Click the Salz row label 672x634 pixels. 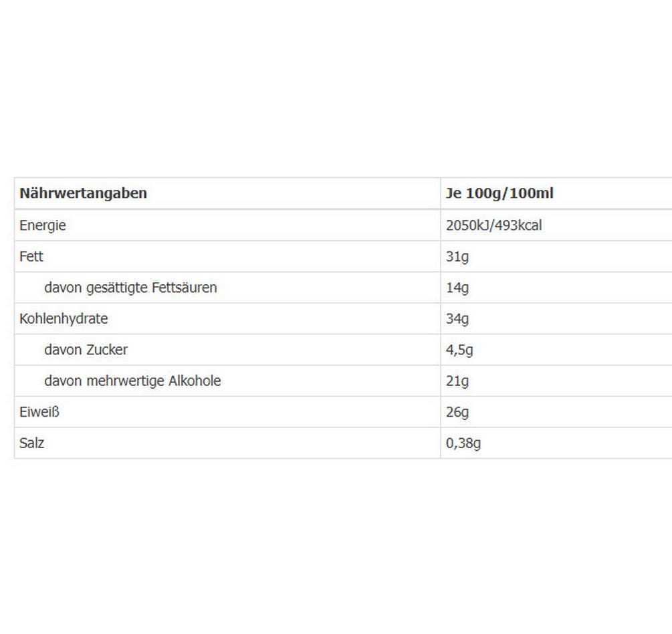(x=31, y=443)
